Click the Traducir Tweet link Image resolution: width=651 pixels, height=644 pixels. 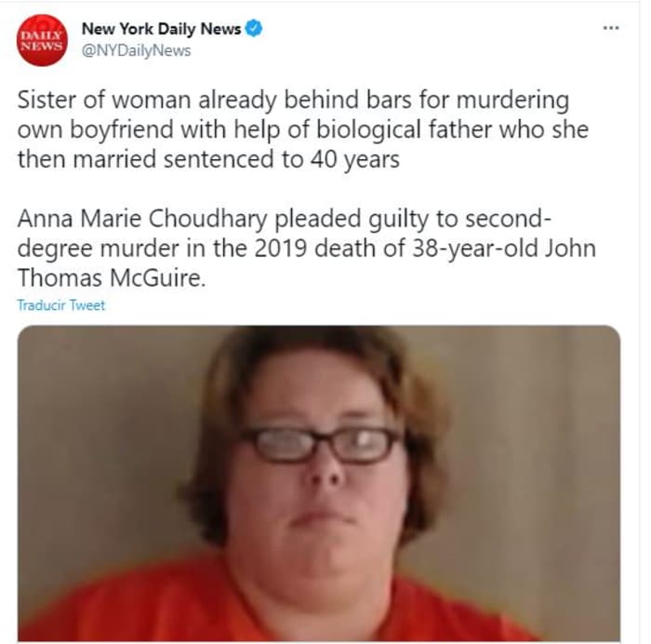[61, 305]
